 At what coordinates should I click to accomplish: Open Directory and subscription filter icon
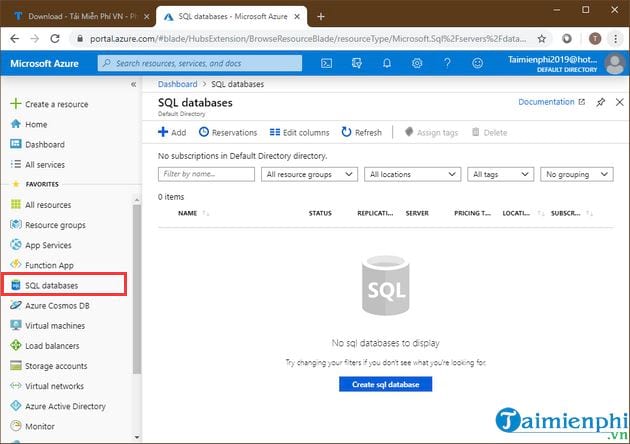point(356,63)
